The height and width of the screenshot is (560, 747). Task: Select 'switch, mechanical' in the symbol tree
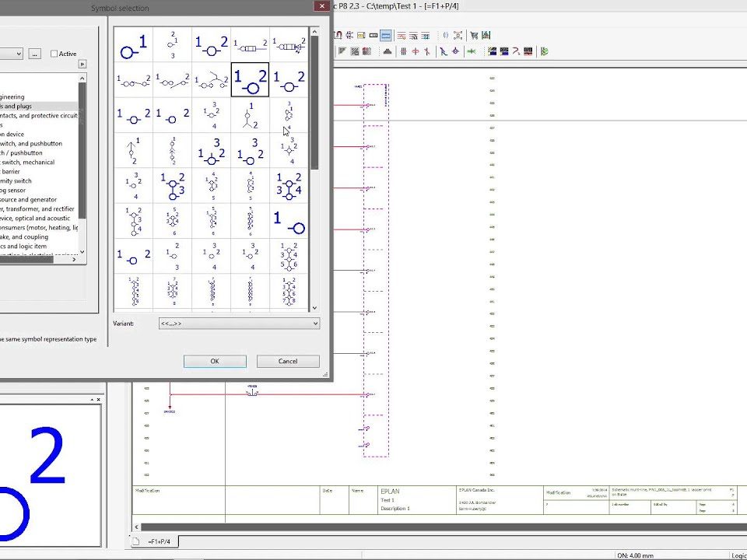tap(39, 163)
